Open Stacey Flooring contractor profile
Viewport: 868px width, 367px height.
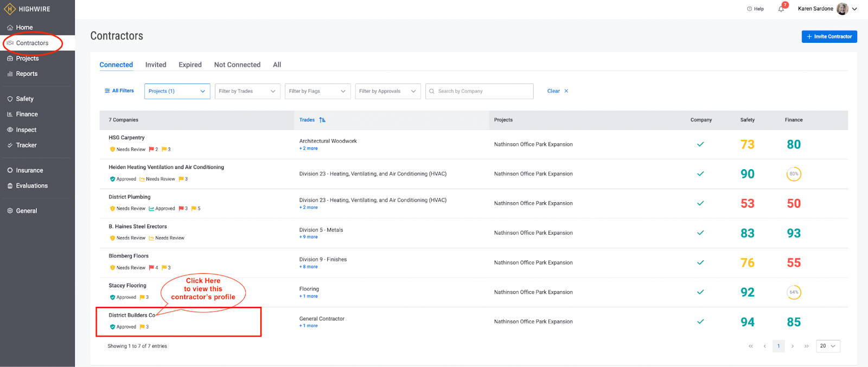(127, 286)
